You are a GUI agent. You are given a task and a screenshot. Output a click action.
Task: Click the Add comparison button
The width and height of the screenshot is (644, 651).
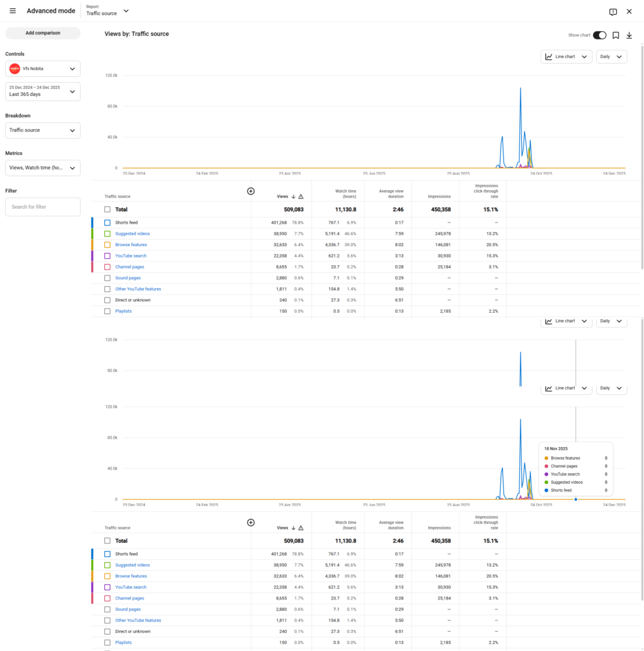(43, 33)
